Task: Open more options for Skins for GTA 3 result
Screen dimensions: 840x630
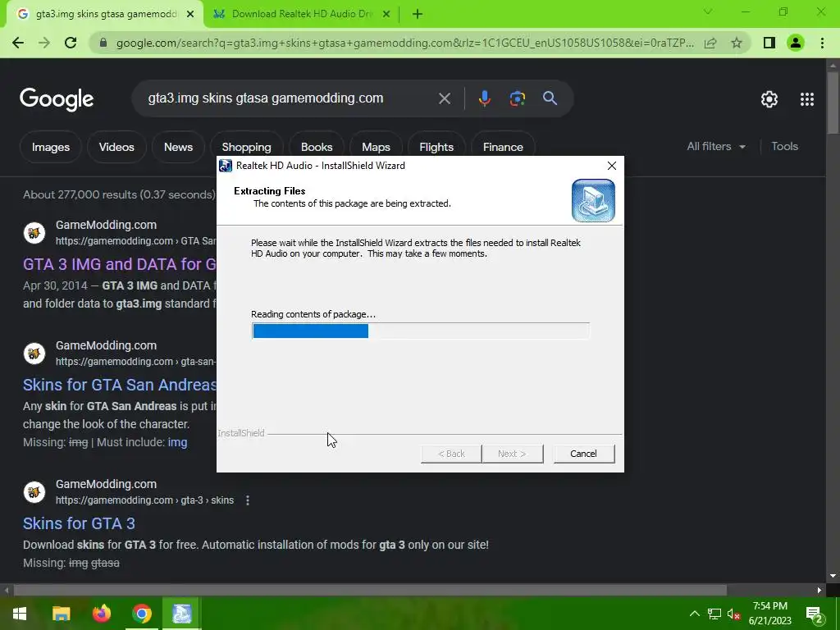Action: (x=248, y=500)
